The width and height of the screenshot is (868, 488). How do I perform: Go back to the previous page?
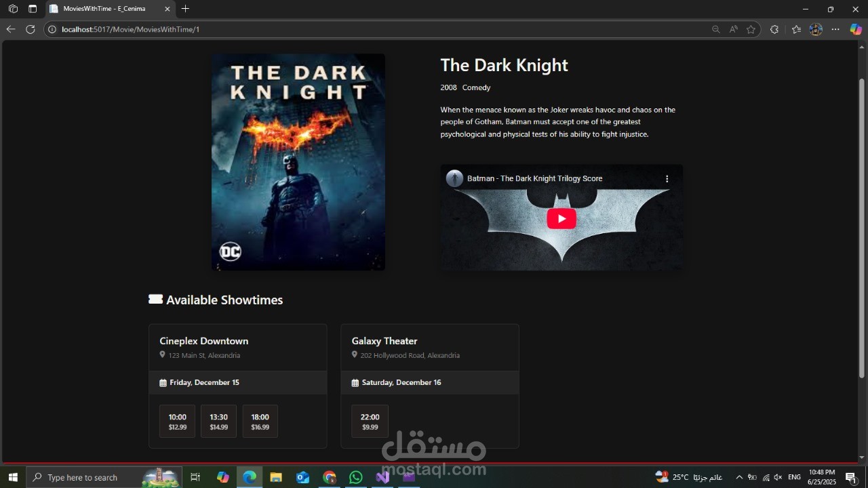coord(11,29)
